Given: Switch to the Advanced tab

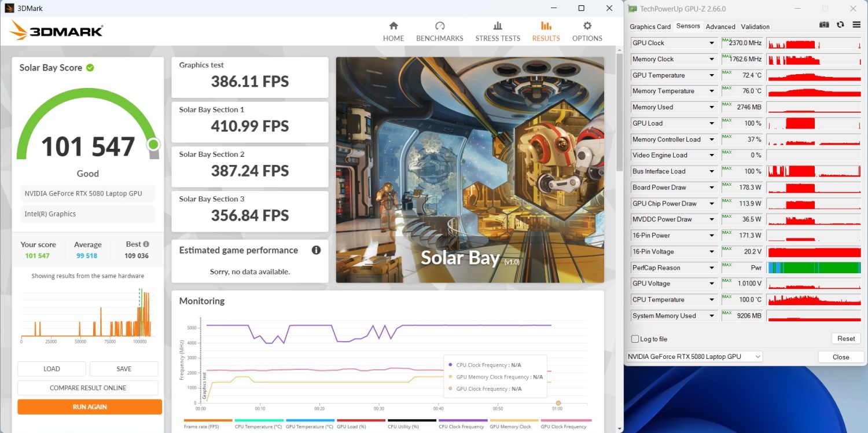Looking at the screenshot, I should click(x=720, y=27).
